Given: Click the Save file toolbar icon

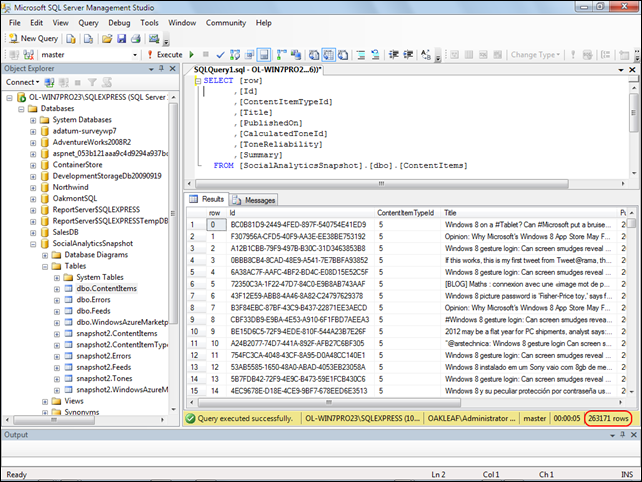Looking at the screenshot, I should pos(121,38).
